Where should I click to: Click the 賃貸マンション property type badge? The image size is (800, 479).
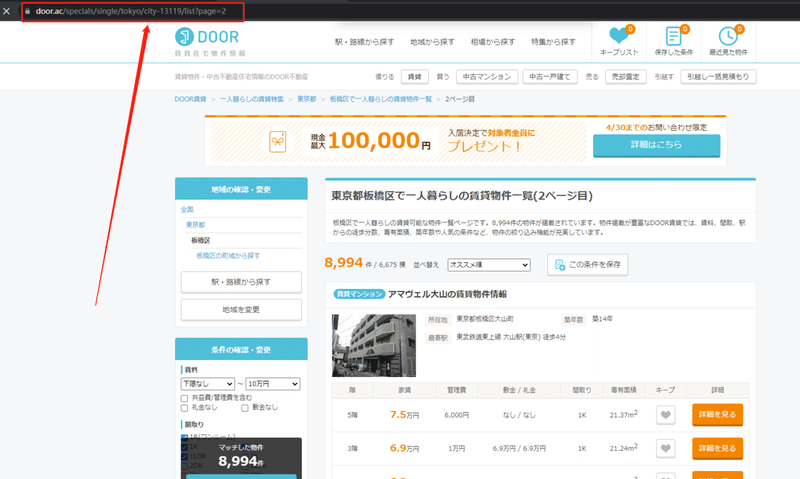[359, 294]
